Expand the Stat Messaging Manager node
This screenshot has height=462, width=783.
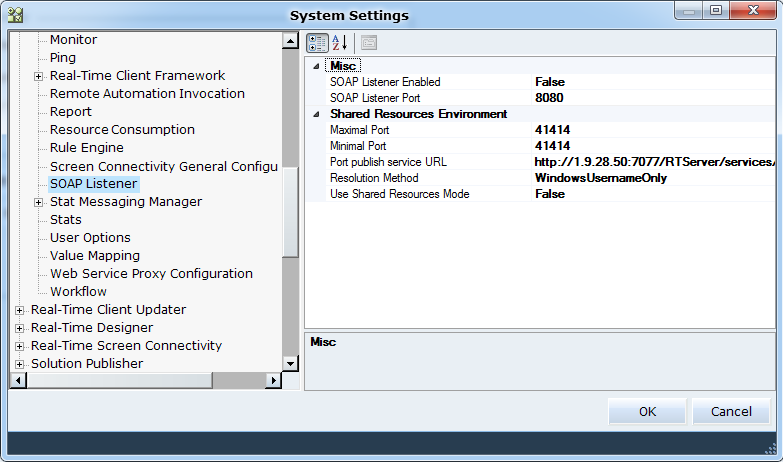click(39, 202)
